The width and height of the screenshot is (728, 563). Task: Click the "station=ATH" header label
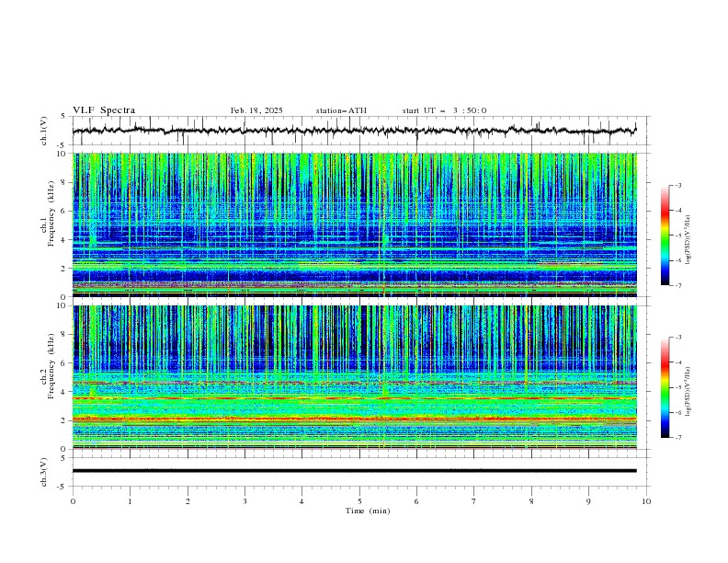click(341, 110)
